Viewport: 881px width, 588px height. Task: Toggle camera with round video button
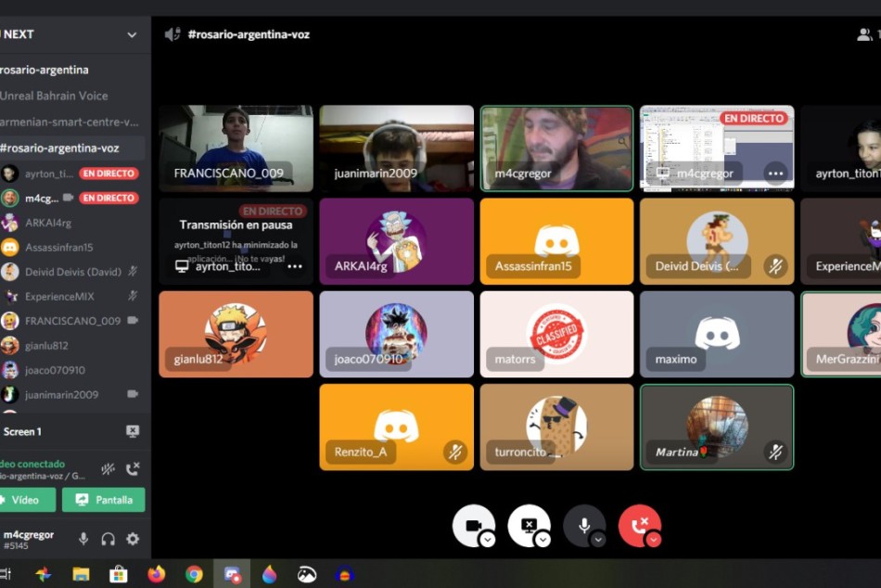tap(472, 525)
